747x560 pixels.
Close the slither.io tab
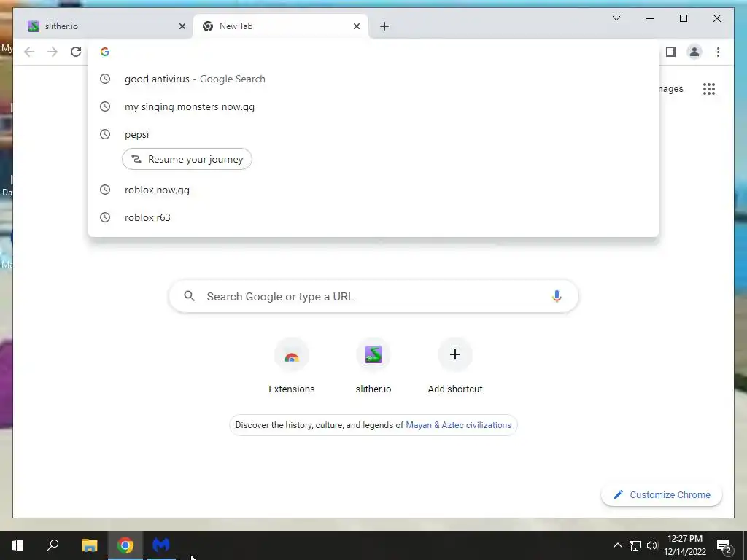tap(182, 26)
